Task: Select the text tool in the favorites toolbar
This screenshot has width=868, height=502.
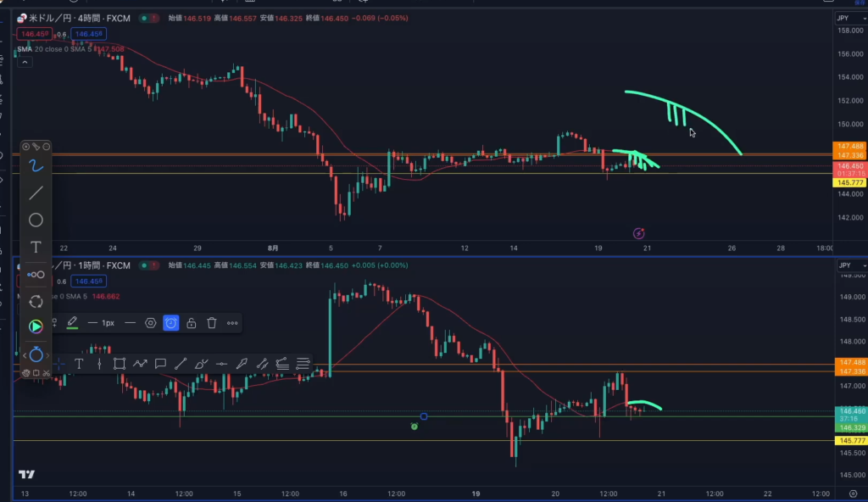Action: [79, 364]
